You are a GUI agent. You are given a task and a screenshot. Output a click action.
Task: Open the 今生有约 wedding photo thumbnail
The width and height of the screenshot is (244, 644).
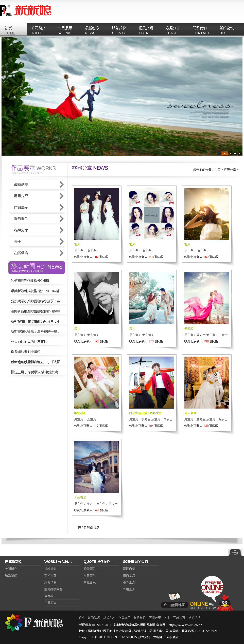(97, 467)
